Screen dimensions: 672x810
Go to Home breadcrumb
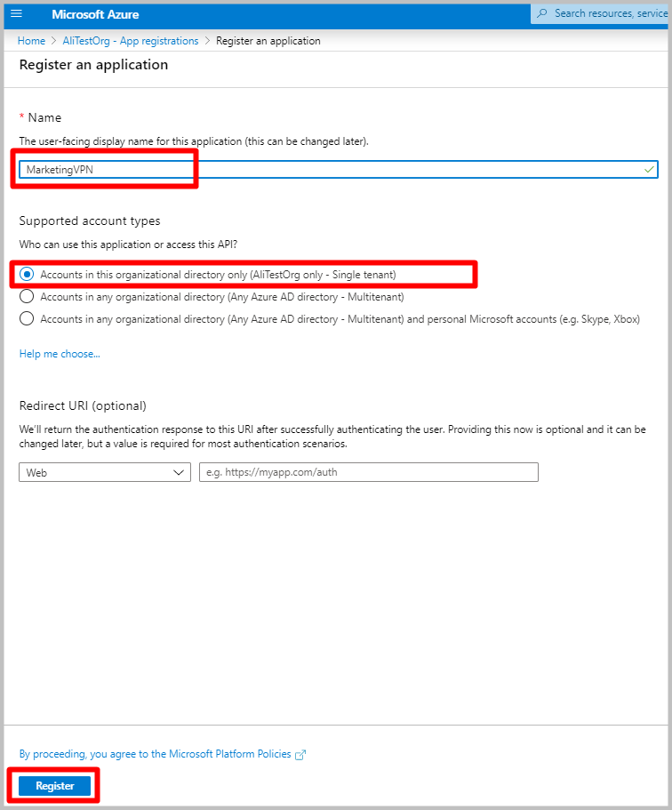pyautogui.click(x=31, y=41)
